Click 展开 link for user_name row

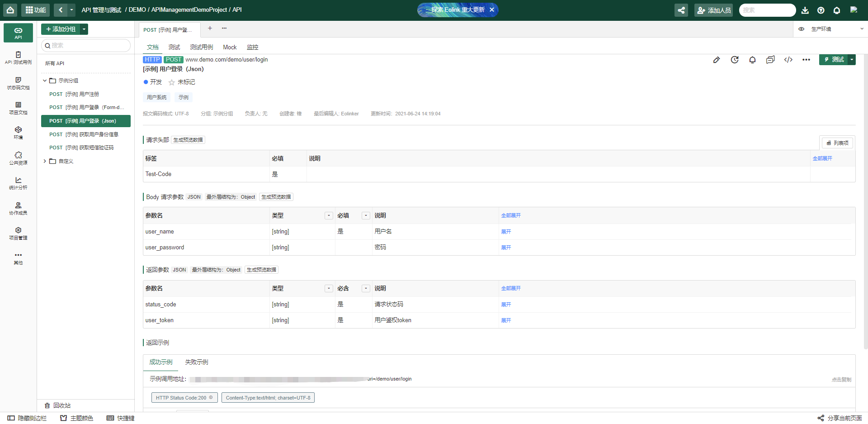pyautogui.click(x=506, y=232)
